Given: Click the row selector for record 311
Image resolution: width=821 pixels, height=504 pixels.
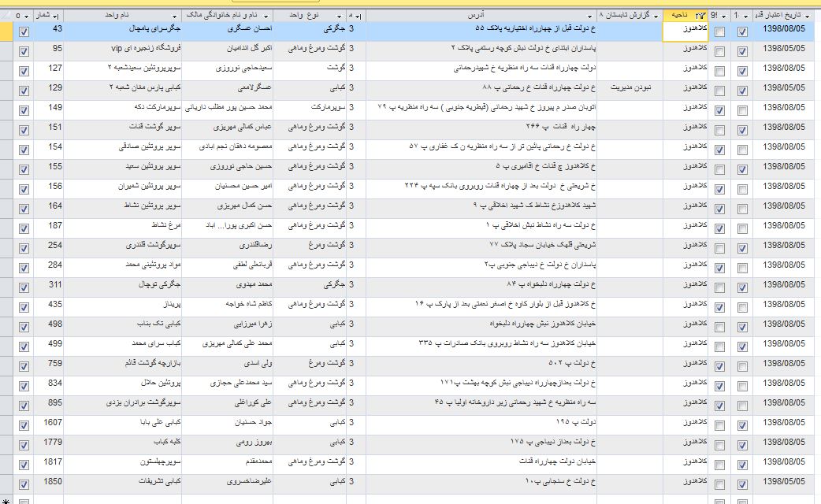Looking at the screenshot, I should [x=6, y=287].
